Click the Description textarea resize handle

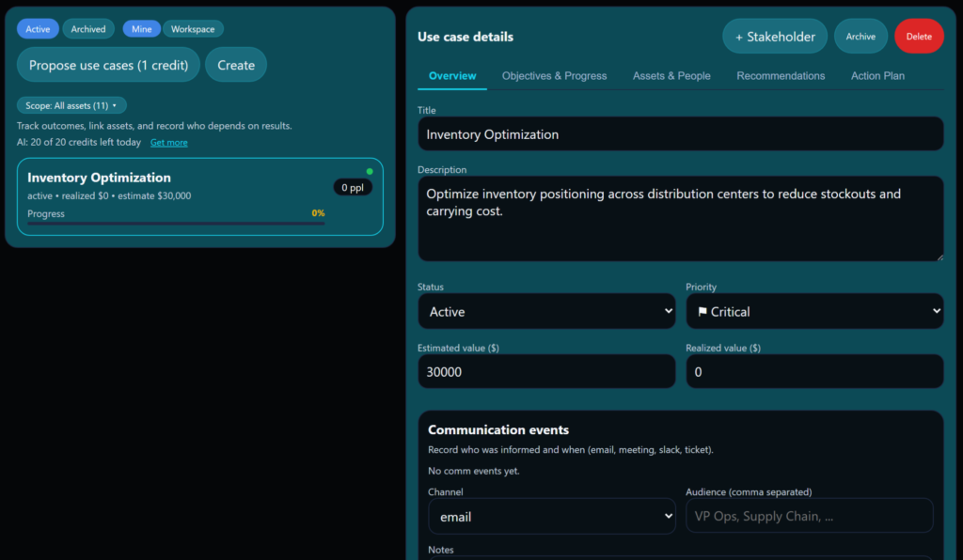(939, 257)
